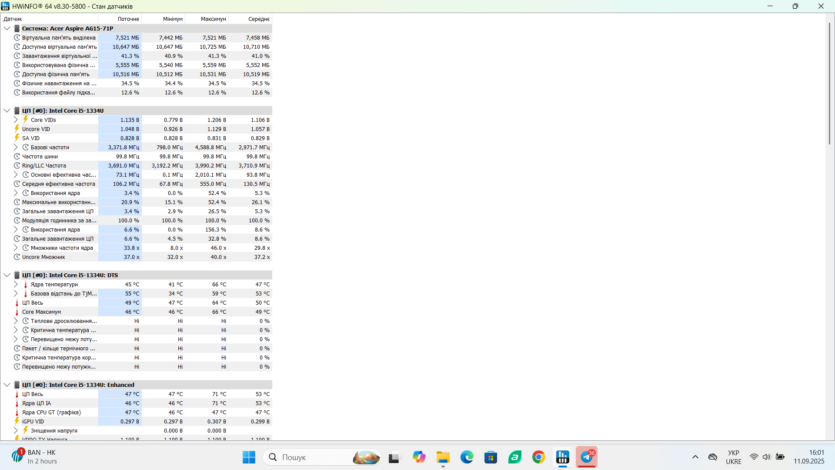Switch keyboard language УКР indicator

[733, 457]
